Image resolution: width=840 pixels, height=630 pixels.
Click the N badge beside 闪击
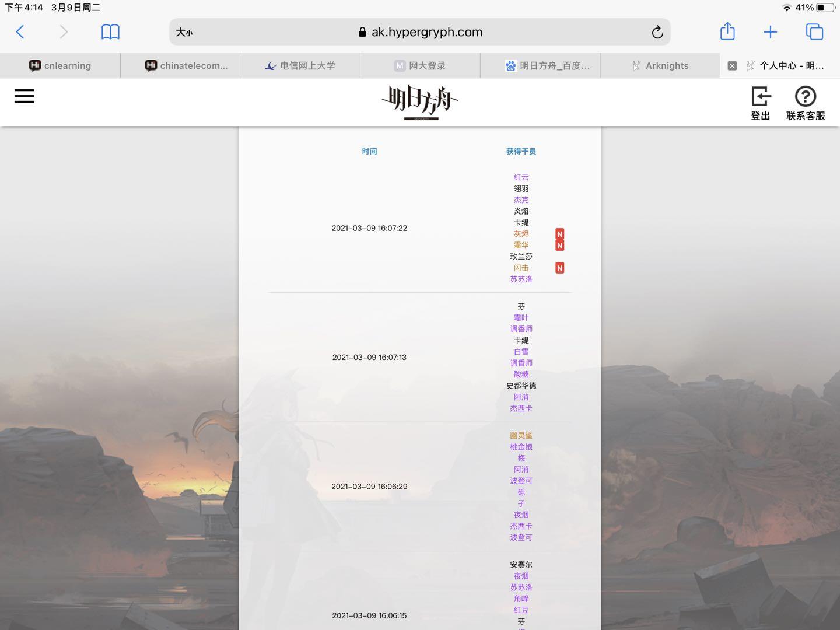pos(559,268)
